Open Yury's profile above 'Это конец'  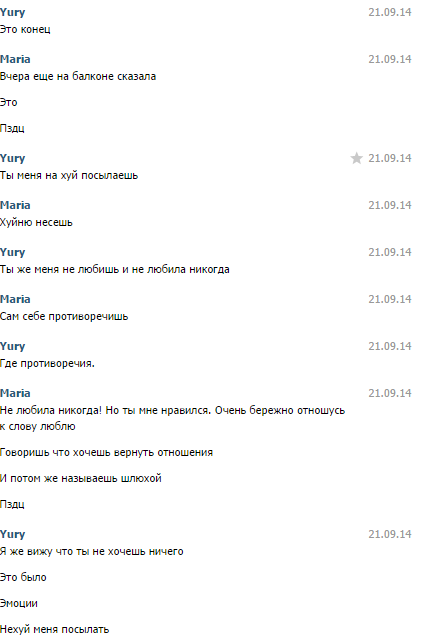(x=13, y=12)
